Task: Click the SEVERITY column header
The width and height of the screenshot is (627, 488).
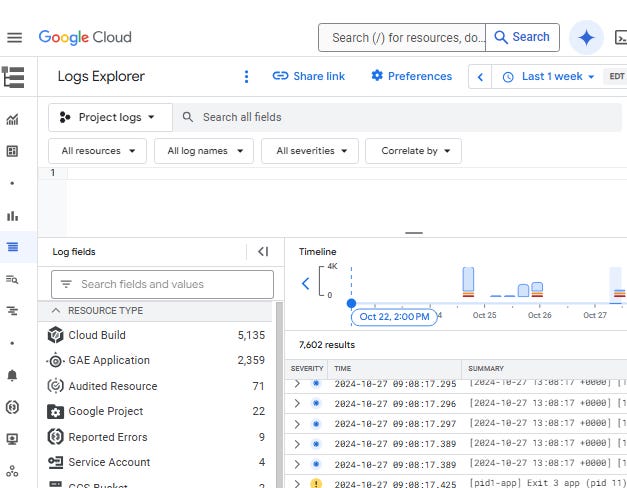Action: point(307,368)
